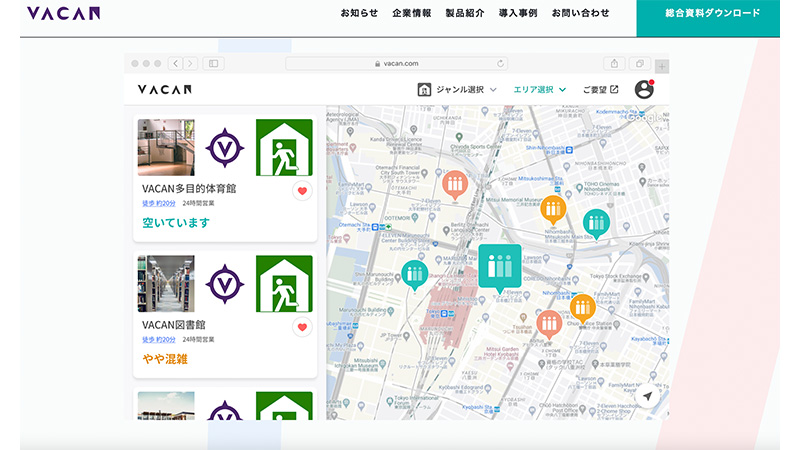Click the teal map pin near Mitsukoshi Main Store
Viewport: 800px width, 450px height.
pos(596,223)
